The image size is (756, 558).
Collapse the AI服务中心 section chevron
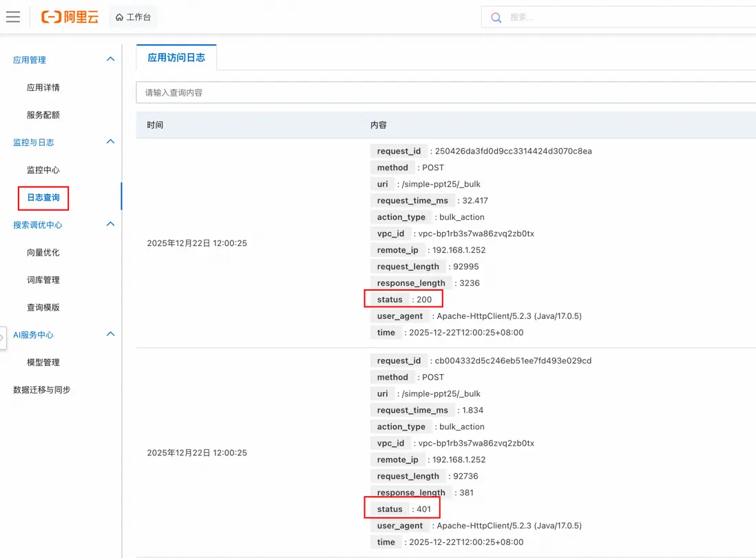coord(110,334)
